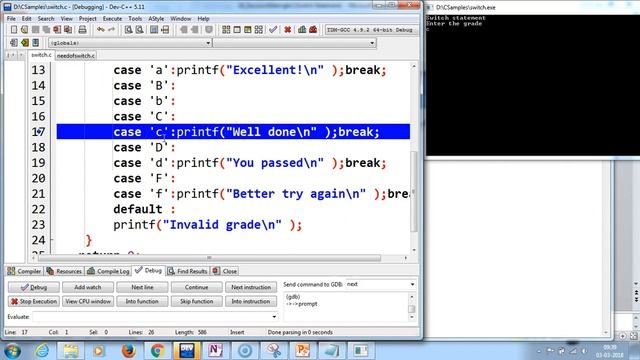
Task: Click the Goto bookmarks icon
Action: tap(36, 43)
